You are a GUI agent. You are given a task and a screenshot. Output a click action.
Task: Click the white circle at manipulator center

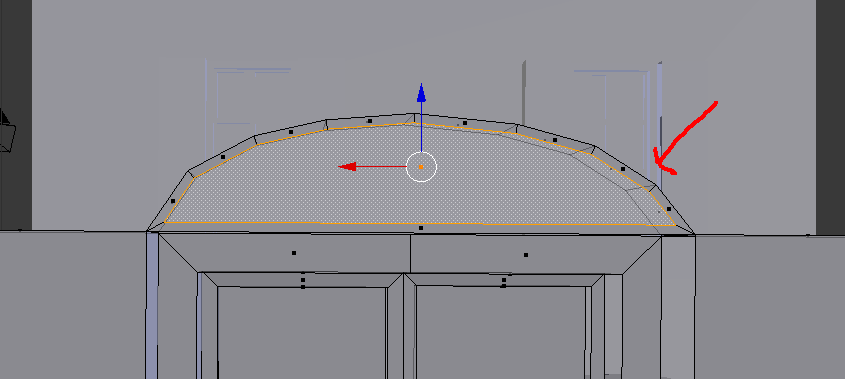(421, 167)
